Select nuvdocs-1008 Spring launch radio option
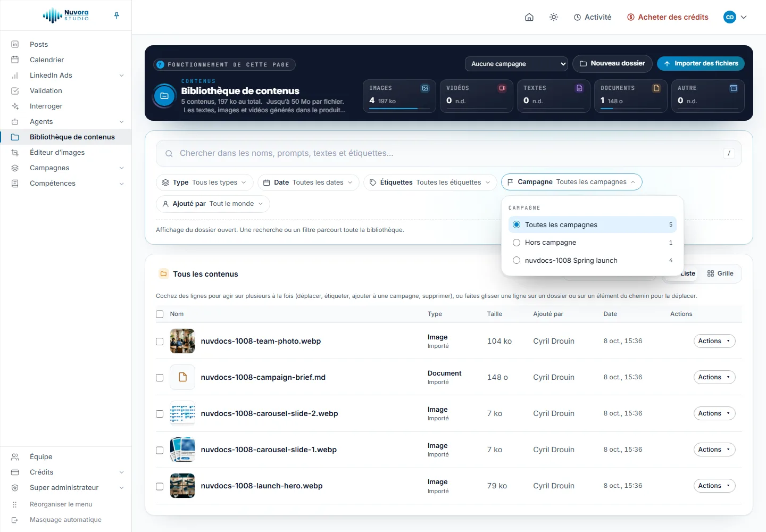Screen dimensions: 766x532 point(517,260)
